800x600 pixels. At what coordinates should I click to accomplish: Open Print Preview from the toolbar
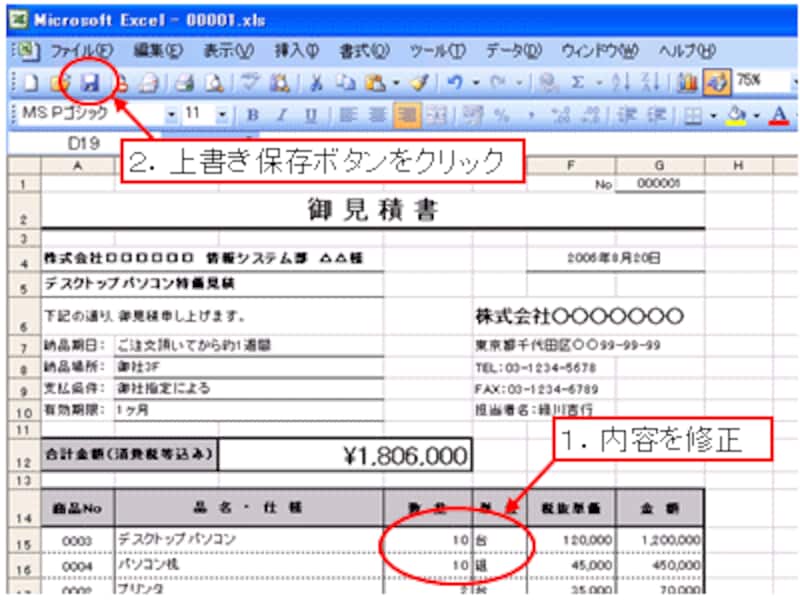[214, 83]
